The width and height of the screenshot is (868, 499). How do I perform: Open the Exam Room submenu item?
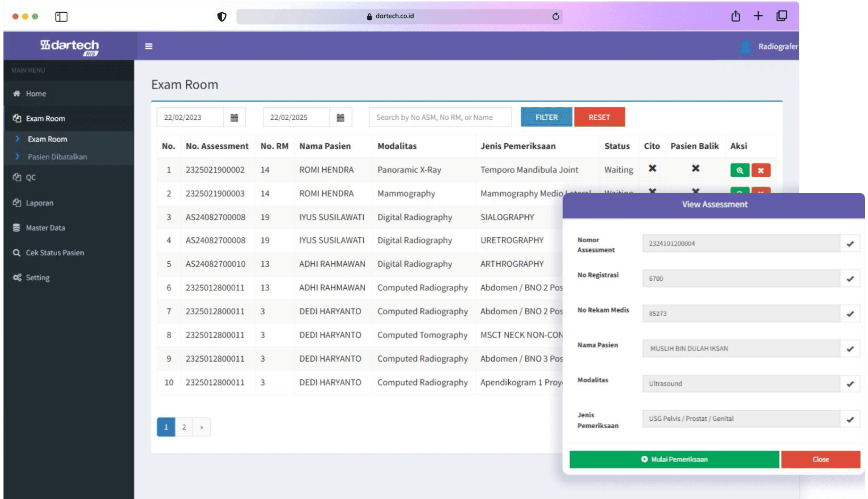47,139
